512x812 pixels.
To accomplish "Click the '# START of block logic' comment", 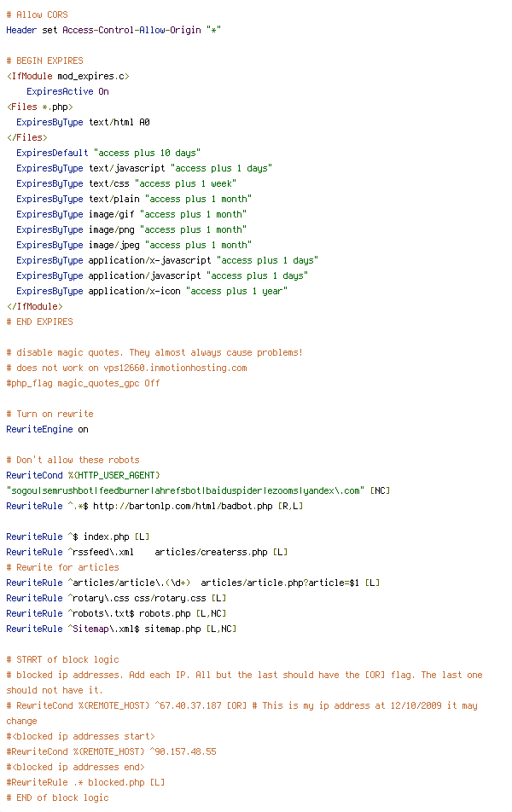I will [62, 660].
